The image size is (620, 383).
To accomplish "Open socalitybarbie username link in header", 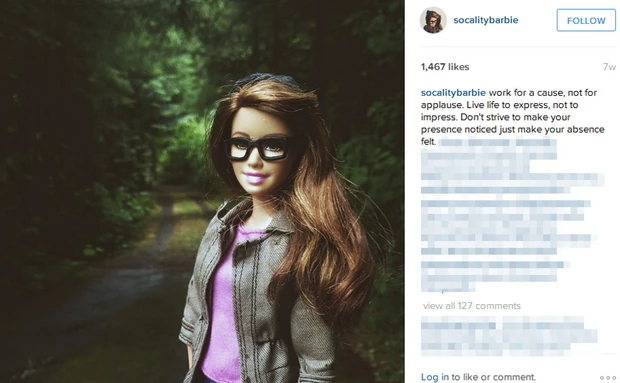I will tap(486, 20).
